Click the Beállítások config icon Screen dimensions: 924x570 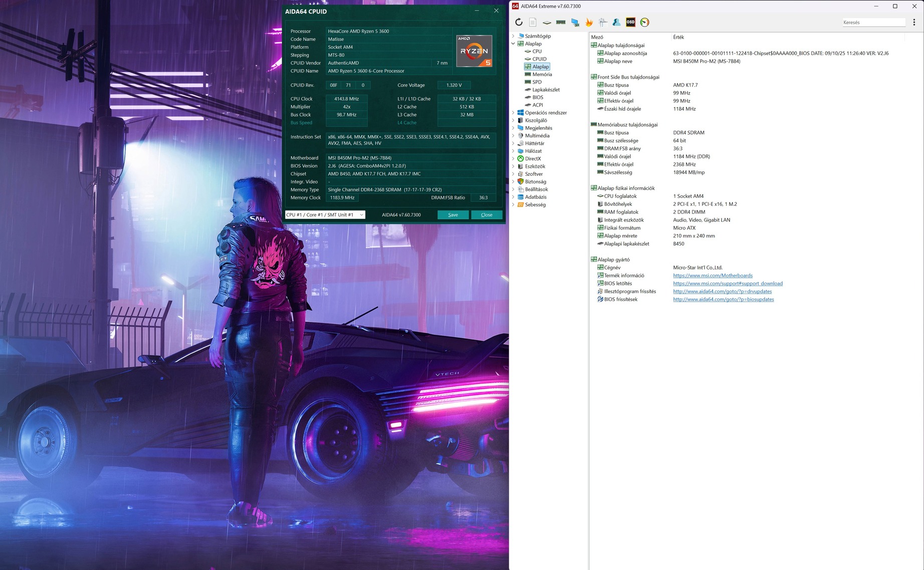click(x=521, y=189)
